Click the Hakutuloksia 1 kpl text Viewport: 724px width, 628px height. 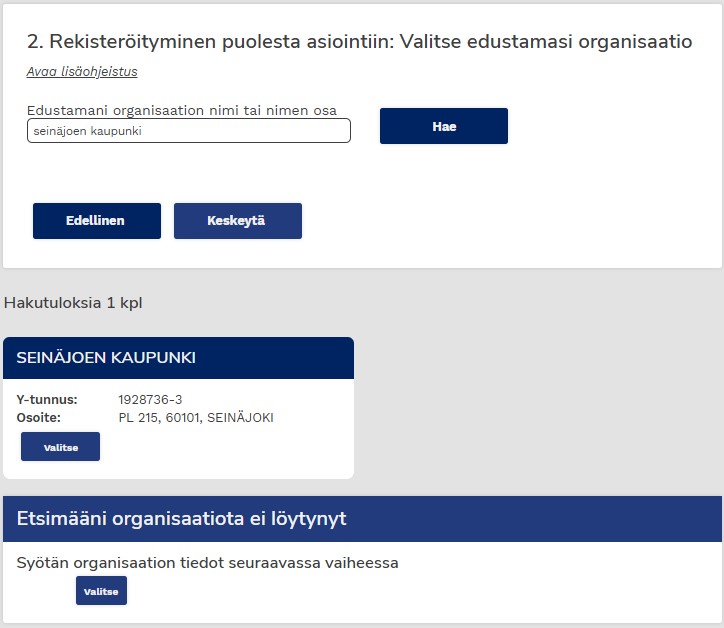pyautogui.click(x=74, y=302)
